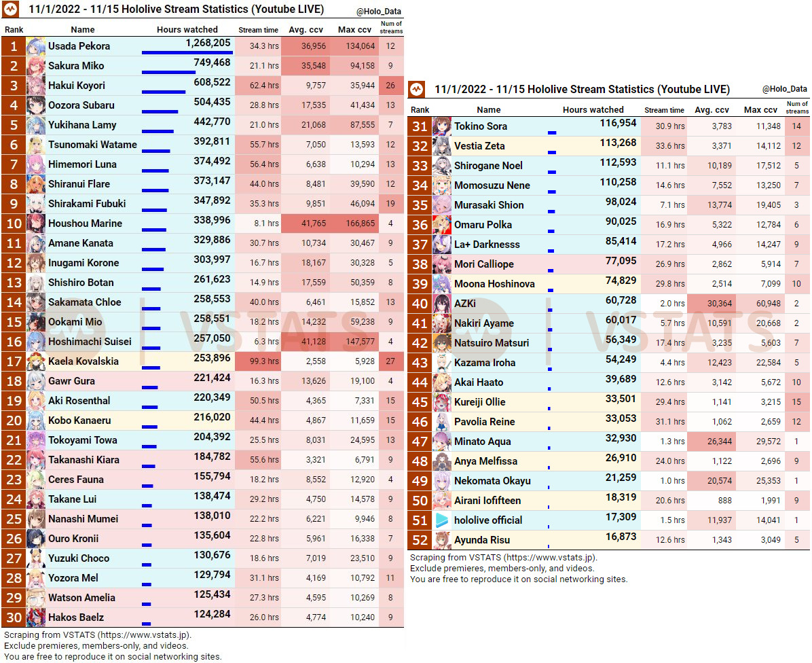Click 'Max ccv' header in right table

coord(760,110)
